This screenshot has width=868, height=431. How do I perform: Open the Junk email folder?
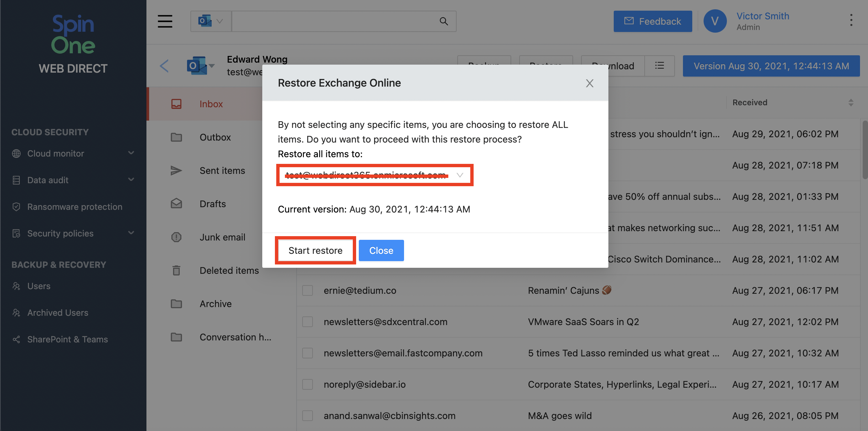(222, 237)
